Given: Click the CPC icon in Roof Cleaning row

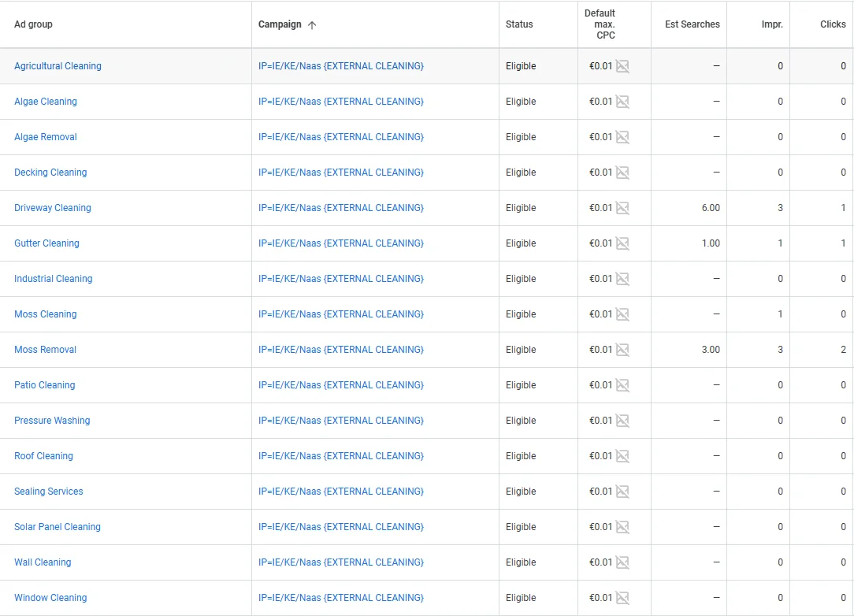Looking at the screenshot, I should (x=622, y=456).
